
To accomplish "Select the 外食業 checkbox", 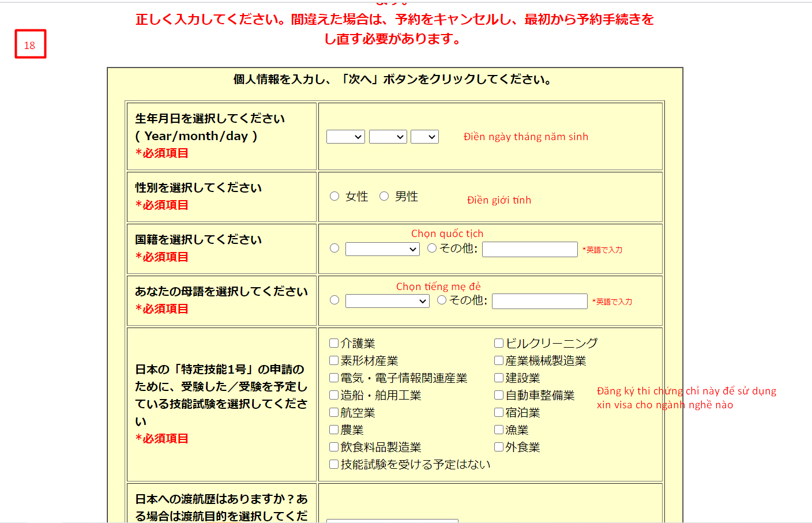I will (499, 447).
